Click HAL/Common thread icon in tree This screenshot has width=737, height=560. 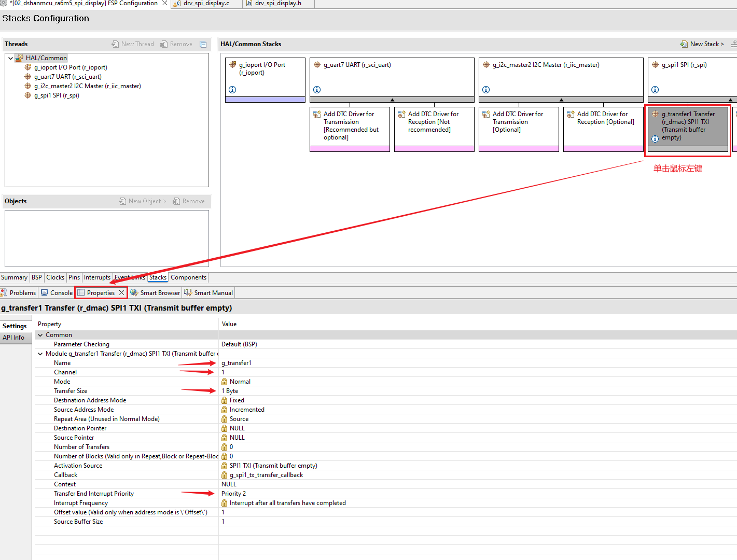coord(19,58)
